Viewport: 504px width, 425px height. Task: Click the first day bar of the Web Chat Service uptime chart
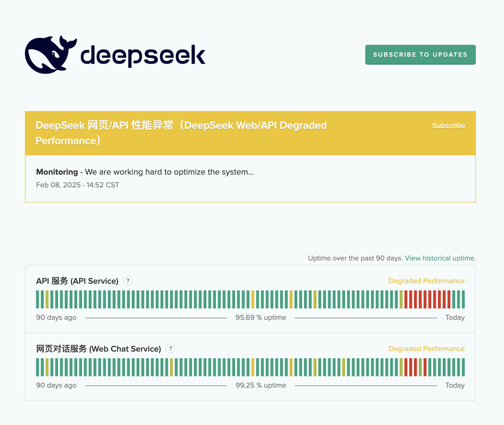point(37,367)
